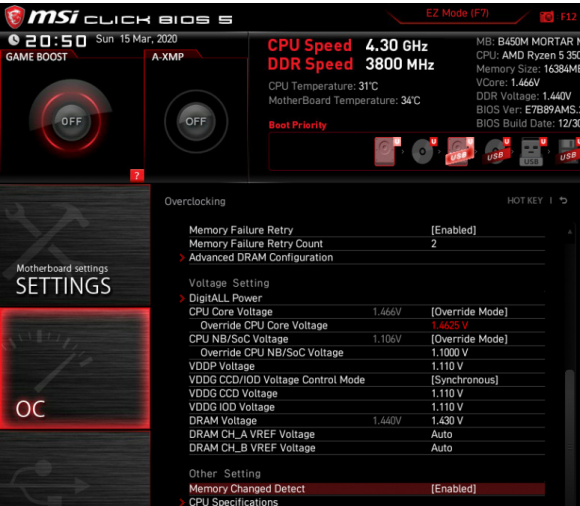Edit Override CPU NB/SoC Voltage value
This screenshot has height=506, width=580.
pyautogui.click(x=449, y=352)
